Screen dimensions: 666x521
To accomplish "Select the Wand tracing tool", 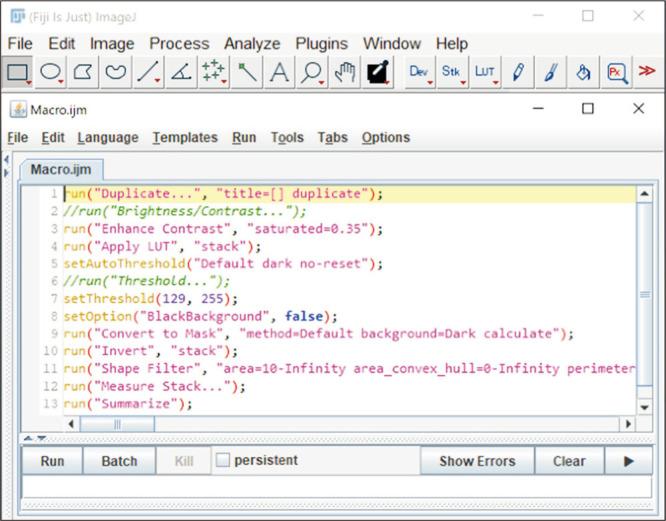I will click(x=246, y=72).
